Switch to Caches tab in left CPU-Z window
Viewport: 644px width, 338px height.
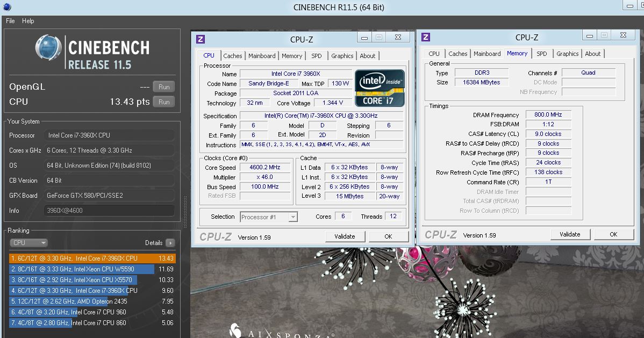pyautogui.click(x=233, y=56)
